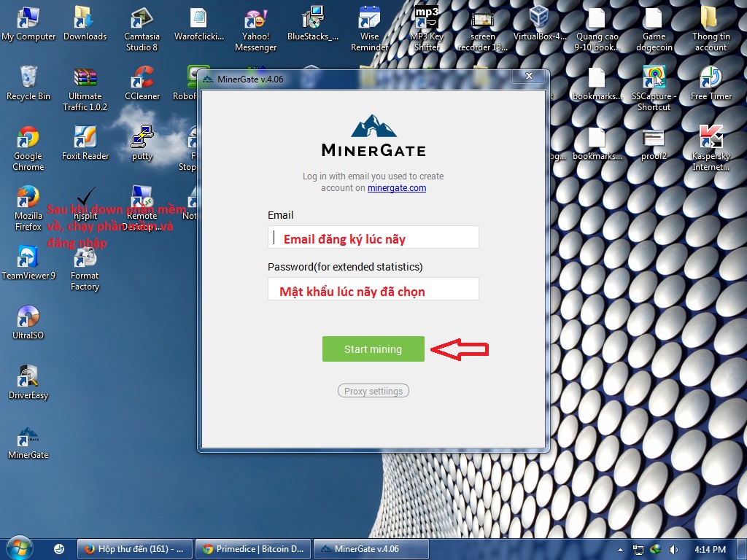747x560 pixels.
Task: Open the BlueStacks installer icon
Action: click(312, 24)
